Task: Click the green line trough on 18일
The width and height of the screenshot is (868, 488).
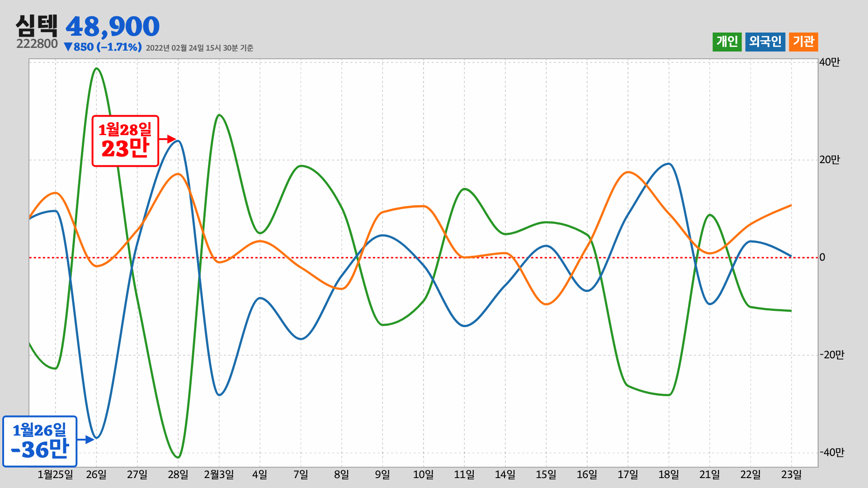Action: click(x=669, y=395)
